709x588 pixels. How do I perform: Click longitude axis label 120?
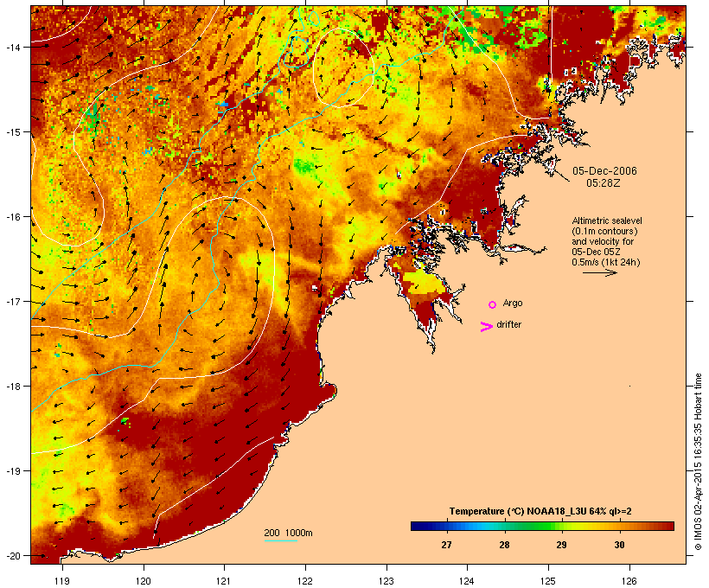pyautogui.click(x=144, y=581)
